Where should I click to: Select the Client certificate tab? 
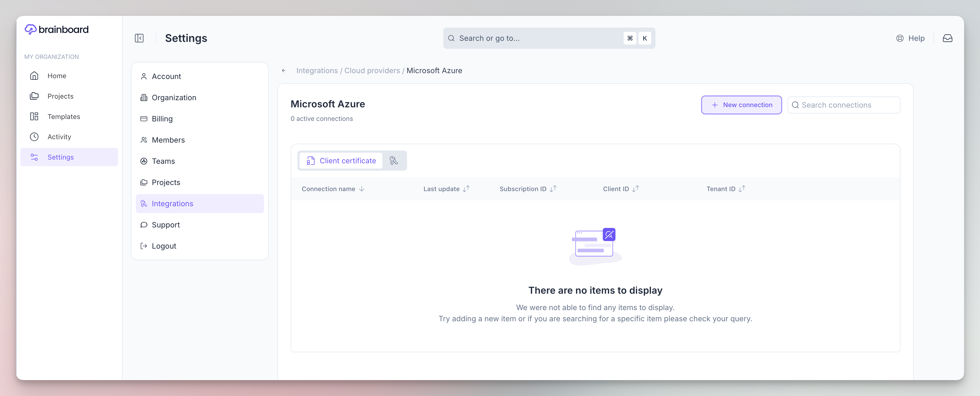tap(341, 161)
